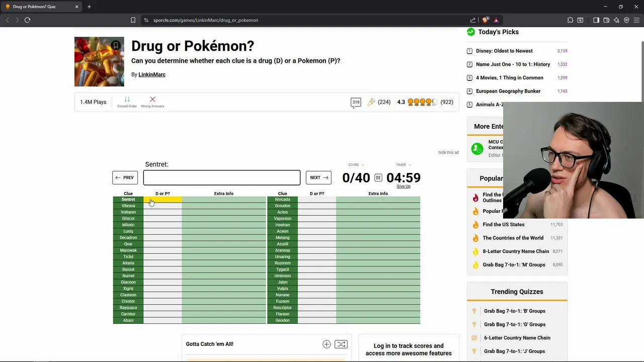The image size is (644, 362).
Task: Select the Umbreon clue
Action: click(282, 276)
